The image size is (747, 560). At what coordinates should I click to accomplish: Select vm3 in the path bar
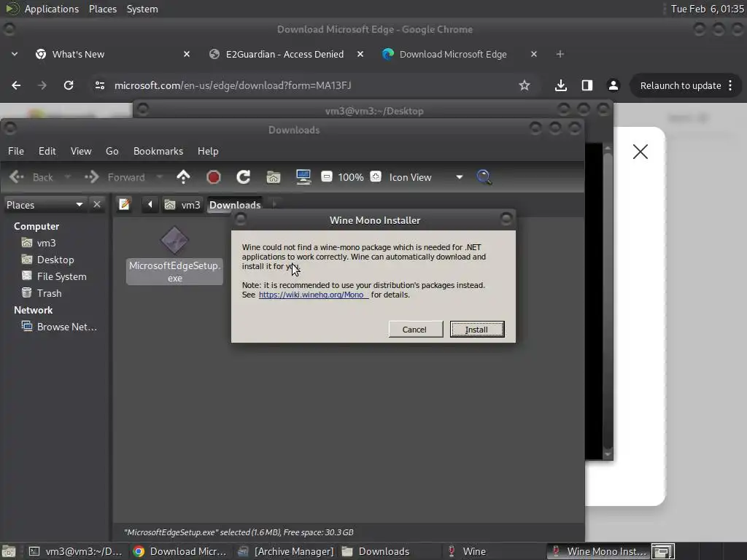(x=182, y=205)
